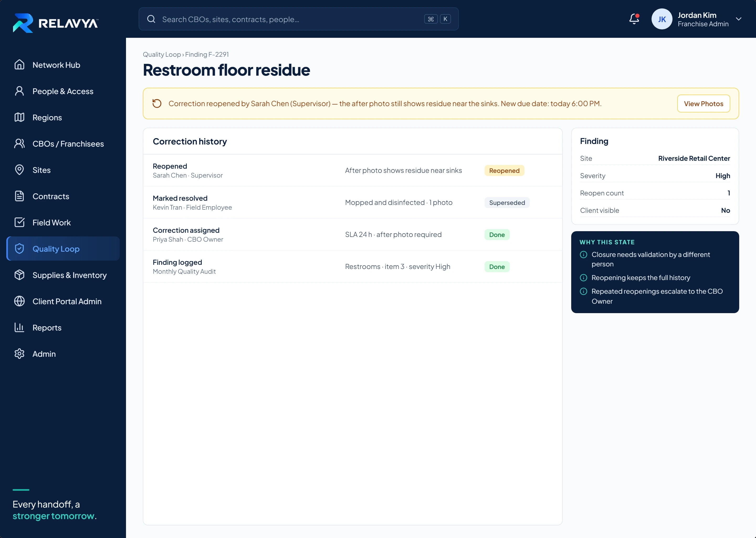Click the Reopened status badge
Viewport: 756px width, 538px height.
[x=504, y=170]
